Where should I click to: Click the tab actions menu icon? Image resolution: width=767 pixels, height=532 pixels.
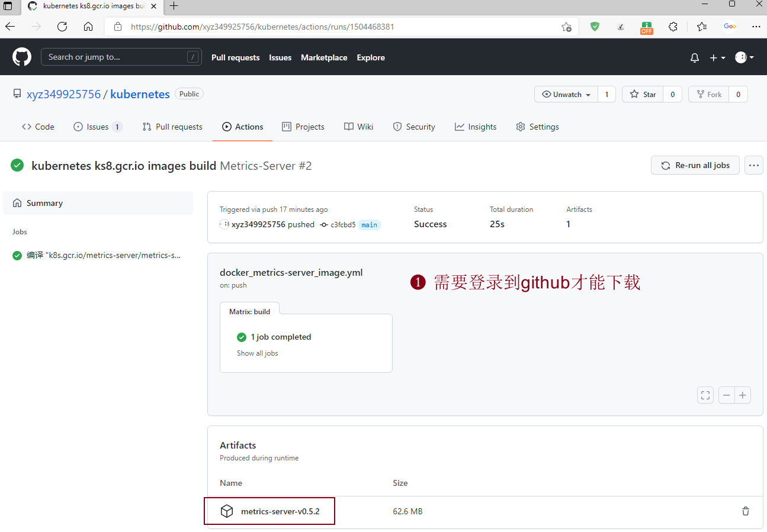point(8,6)
